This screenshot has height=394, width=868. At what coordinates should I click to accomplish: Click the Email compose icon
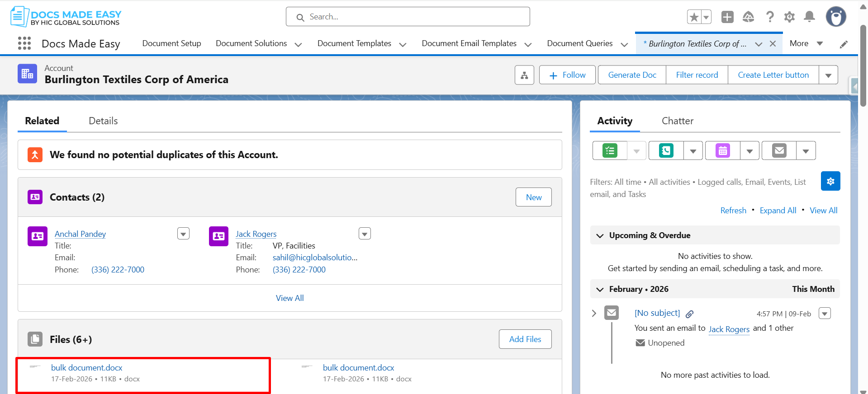pos(779,150)
